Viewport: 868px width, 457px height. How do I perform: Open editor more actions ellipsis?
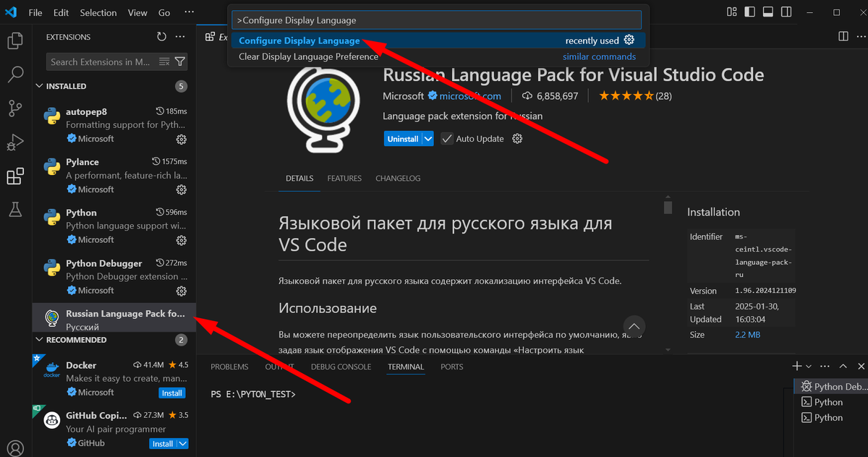click(859, 36)
